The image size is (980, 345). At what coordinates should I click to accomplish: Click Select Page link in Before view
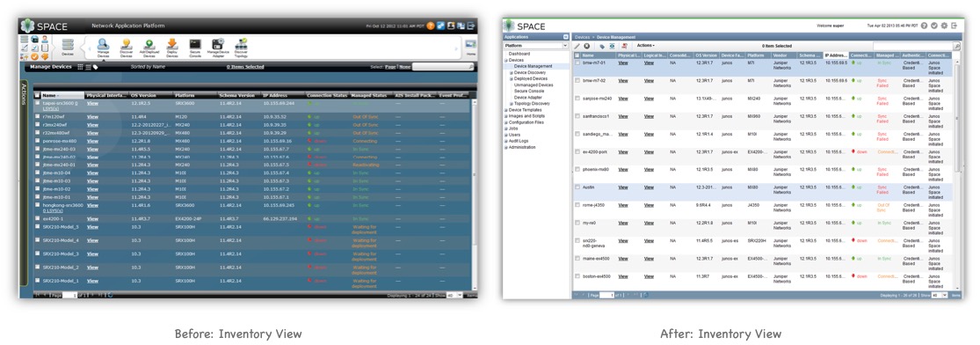(390, 66)
